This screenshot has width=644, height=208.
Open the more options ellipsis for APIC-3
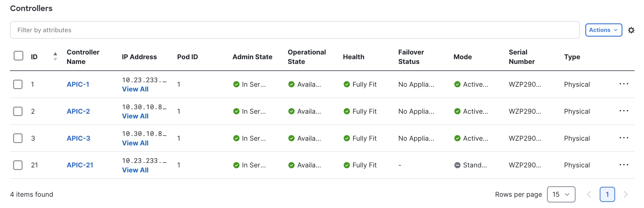point(624,138)
